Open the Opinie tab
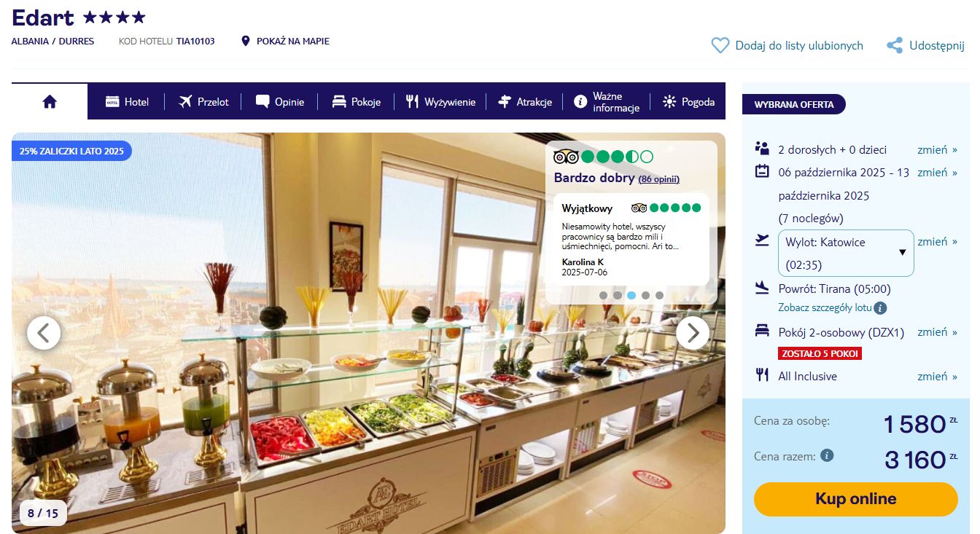The width and height of the screenshot is (980, 534). click(280, 102)
